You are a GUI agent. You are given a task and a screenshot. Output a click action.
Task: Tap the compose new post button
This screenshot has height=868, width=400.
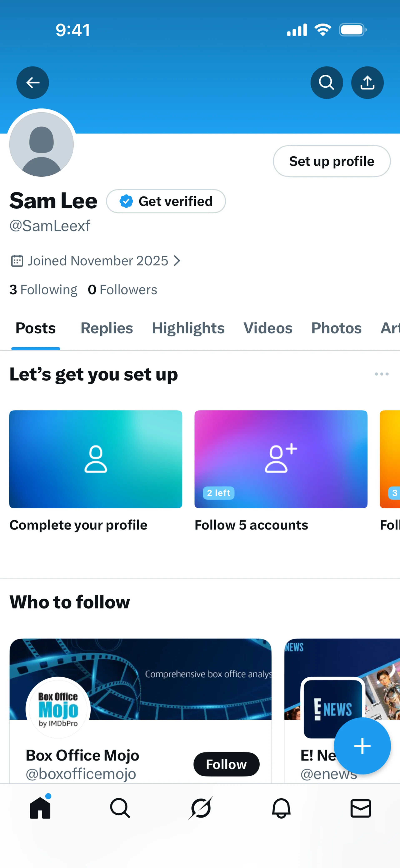click(x=362, y=746)
